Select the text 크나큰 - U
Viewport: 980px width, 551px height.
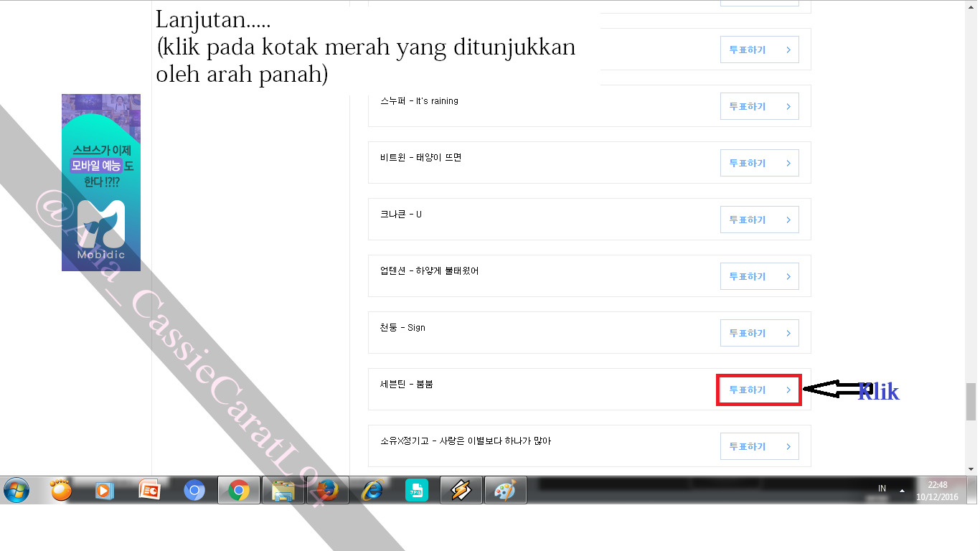[x=400, y=214]
